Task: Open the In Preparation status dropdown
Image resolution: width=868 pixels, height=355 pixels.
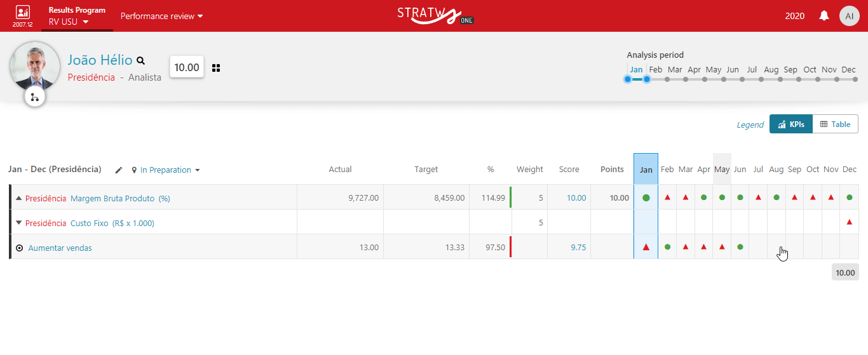Action: tap(166, 170)
